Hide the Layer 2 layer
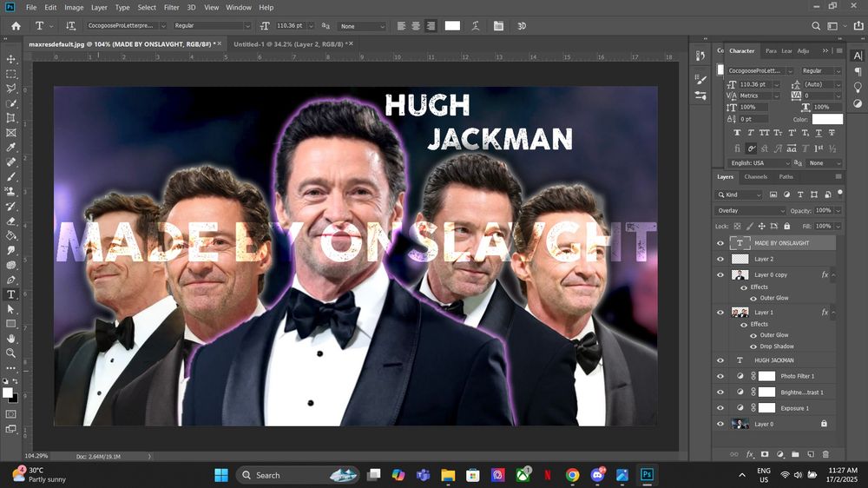The width and height of the screenshot is (868, 488). pyautogui.click(x=720, y=259)
